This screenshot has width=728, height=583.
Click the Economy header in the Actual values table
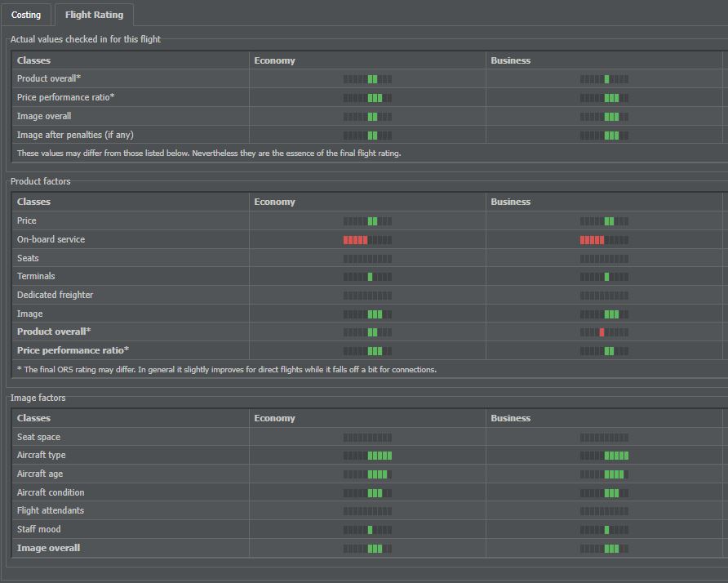click(x=274, y=60)
